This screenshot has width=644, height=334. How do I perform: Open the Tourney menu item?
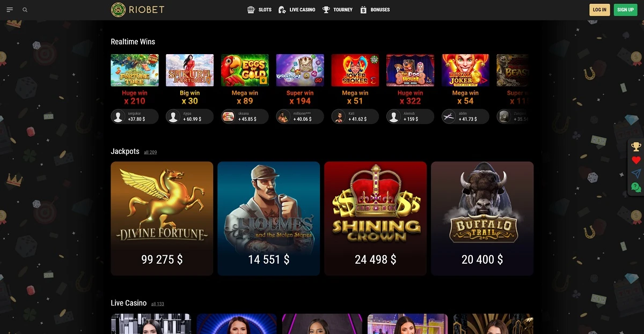click(338, 10)
